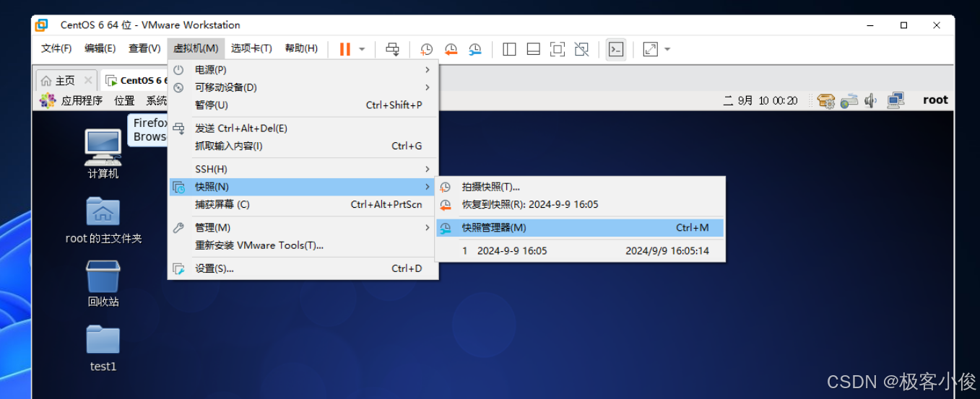Screen dimensions: 980x399
Task: Open the guest 应用程序 menu
Action: [82, 100]
